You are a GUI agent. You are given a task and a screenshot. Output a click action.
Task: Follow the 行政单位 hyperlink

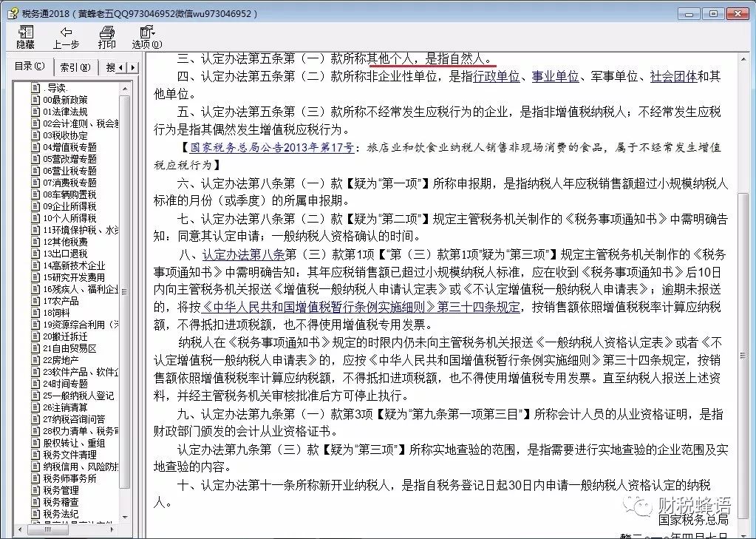497,76
